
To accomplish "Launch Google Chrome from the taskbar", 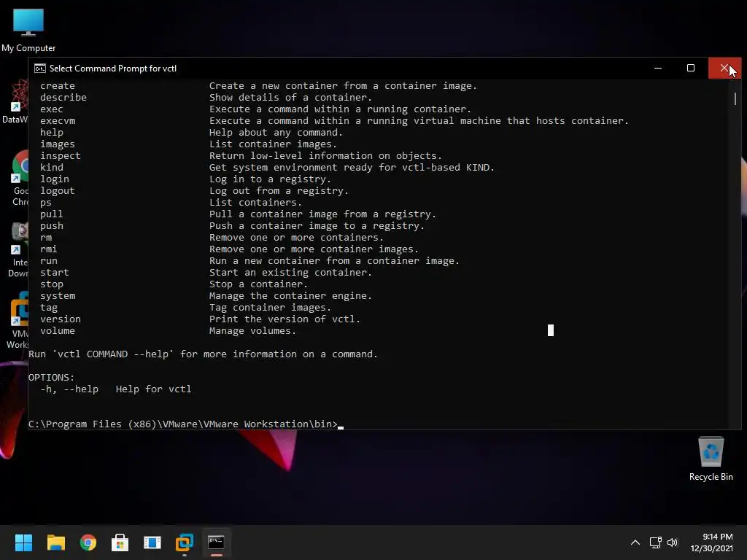I will (x=88, y=542).
